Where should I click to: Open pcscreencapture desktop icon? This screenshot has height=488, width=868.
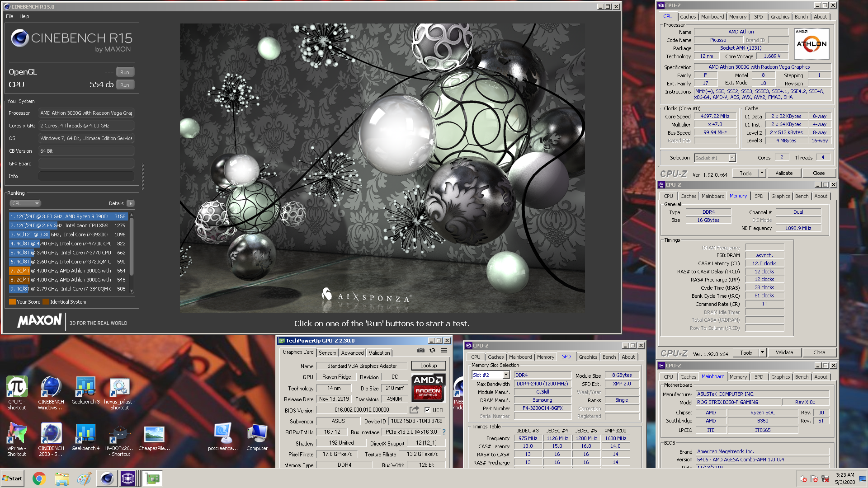pyautogui.click(x=223, y=437)
